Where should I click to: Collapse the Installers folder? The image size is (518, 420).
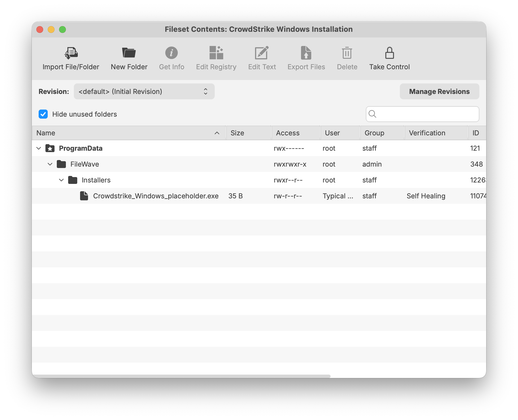coord(61,180)
